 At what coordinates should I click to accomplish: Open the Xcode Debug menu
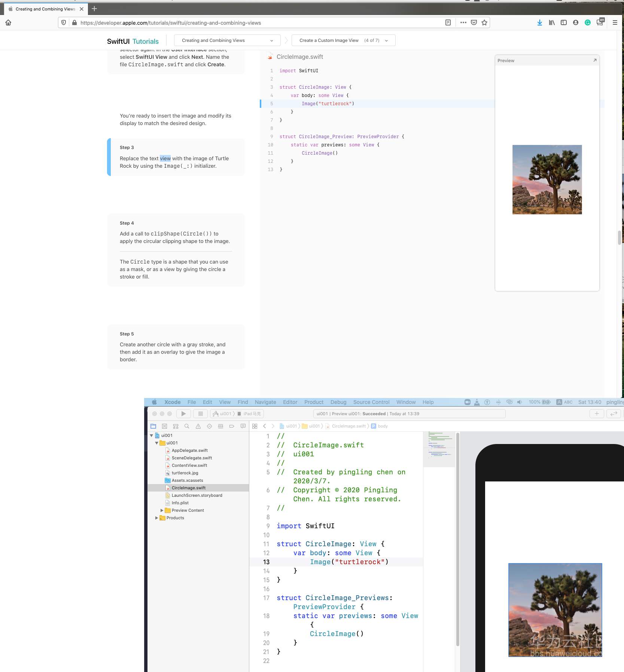point(338,402)
